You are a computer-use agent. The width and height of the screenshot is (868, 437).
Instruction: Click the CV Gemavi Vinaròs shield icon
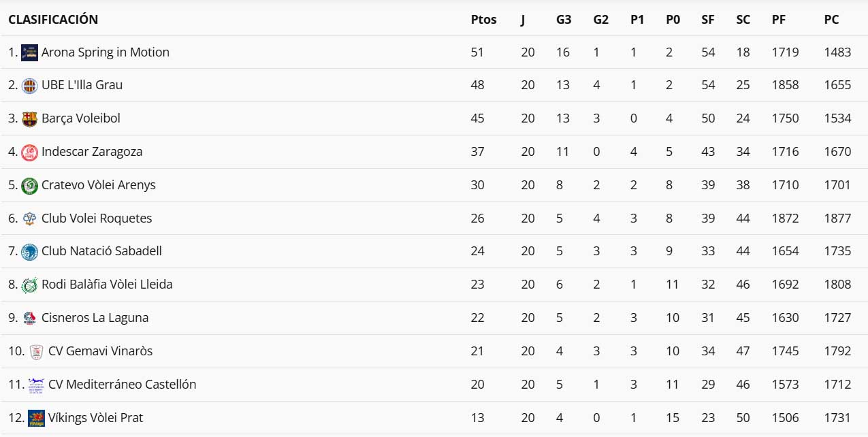coord(36,352)
